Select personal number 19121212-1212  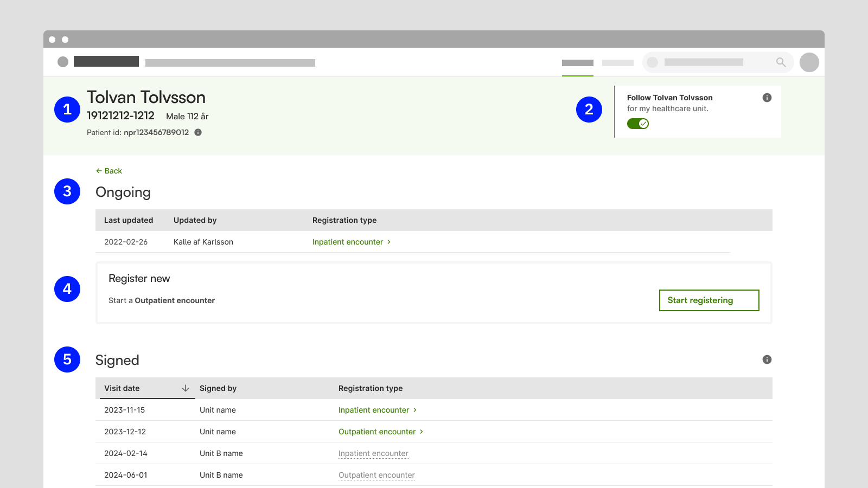[x=120, y=115]
